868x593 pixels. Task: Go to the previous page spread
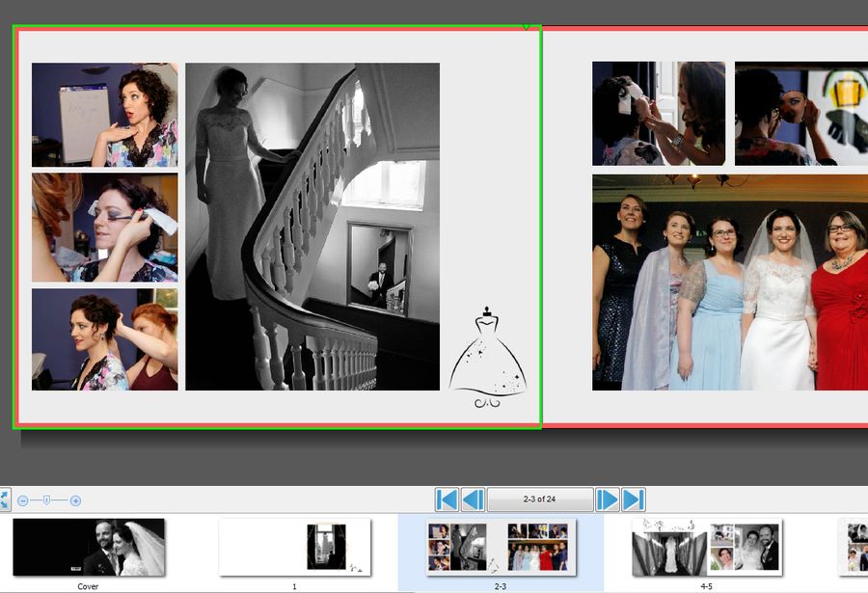click(472, 499)
